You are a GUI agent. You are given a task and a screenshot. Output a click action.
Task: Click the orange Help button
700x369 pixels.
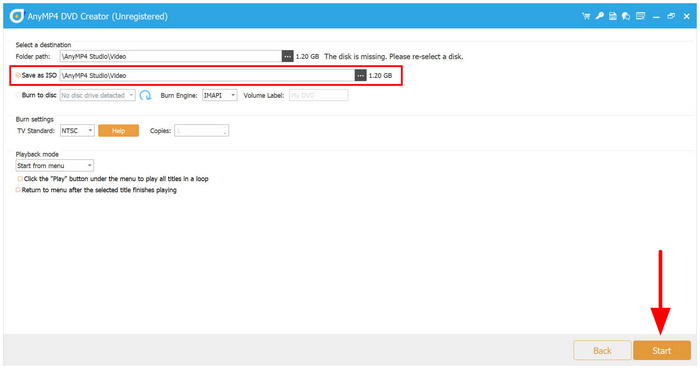pos(118,130)
